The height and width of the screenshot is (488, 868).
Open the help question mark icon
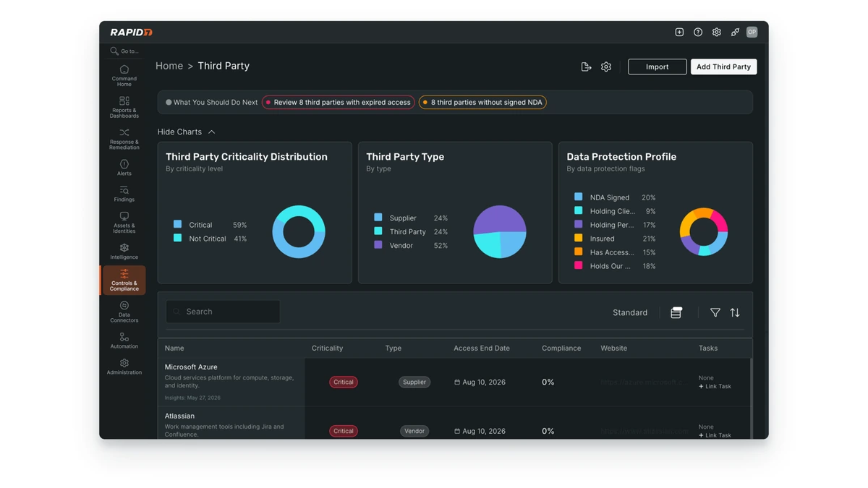coord(698,33)
